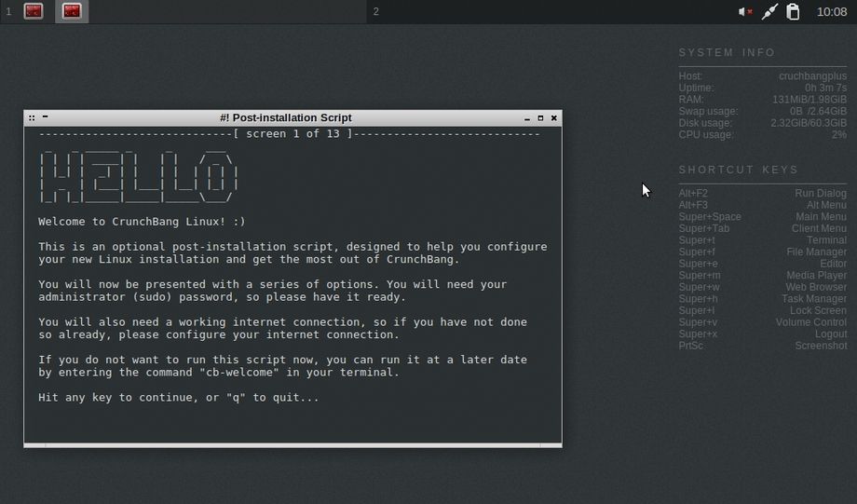Click the "Alt+F3" Alt Menu shortcut row
This screenshot has width=857, height=504.
(x=762, y=205)
